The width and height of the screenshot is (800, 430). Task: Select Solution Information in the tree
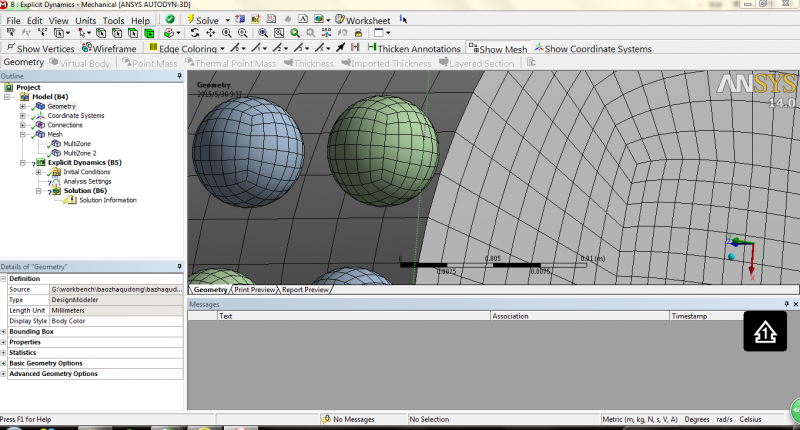click(x=107, y=200)
